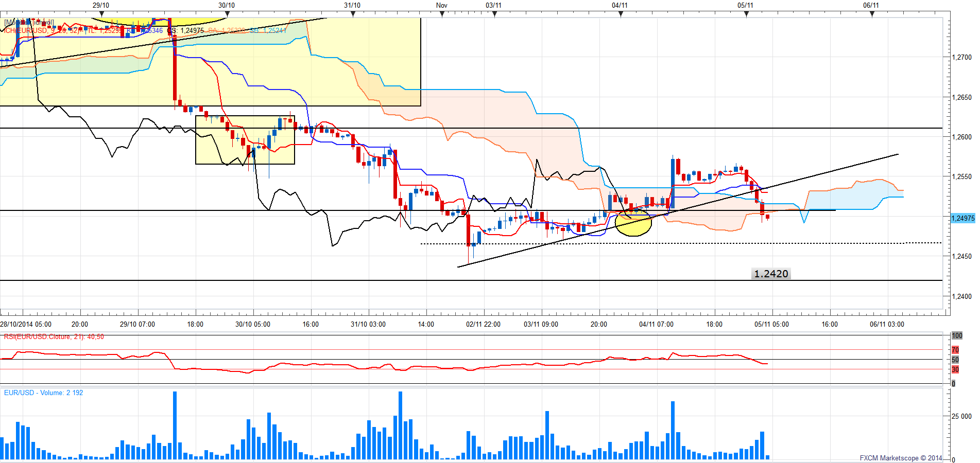Select the 1,2700 price axis label
This screenshot has height=463, width=980.
pos(961,58)
